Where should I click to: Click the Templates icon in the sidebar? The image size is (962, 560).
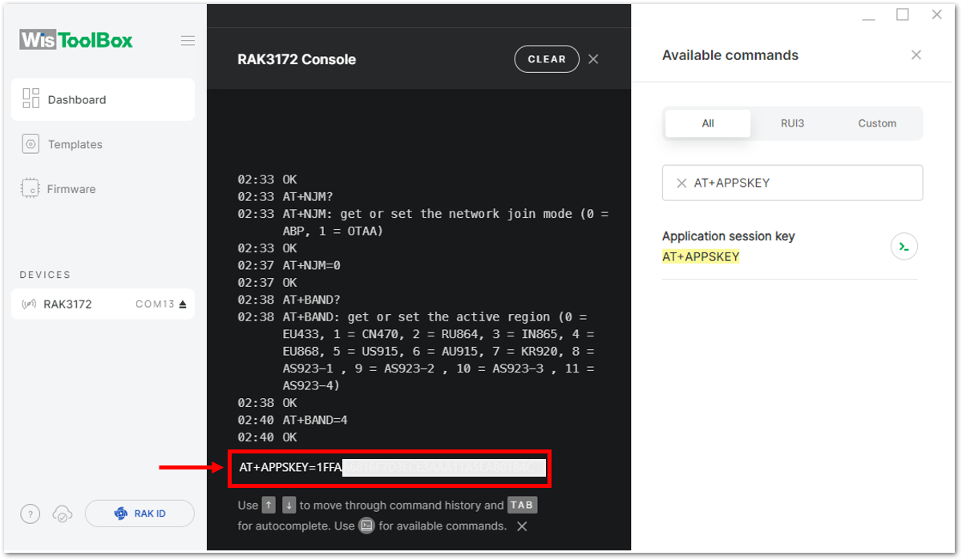[x=31, y=144]
